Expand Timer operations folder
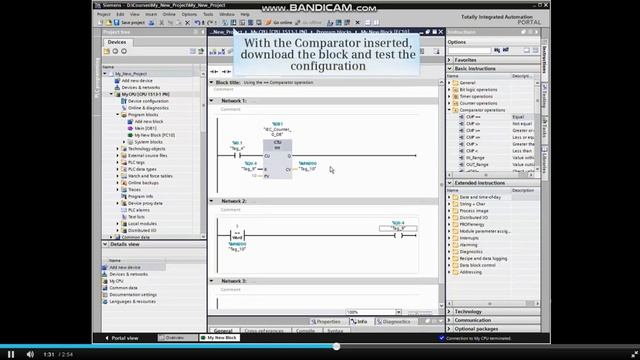This screenshot has width=640, height=360. pyautogui.click(x=450, y=97)
